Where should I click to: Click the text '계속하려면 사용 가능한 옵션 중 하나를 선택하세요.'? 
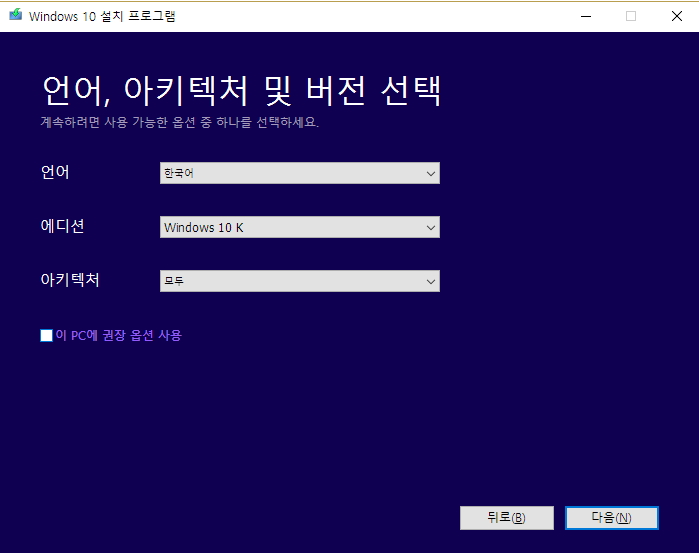(180, 122)
